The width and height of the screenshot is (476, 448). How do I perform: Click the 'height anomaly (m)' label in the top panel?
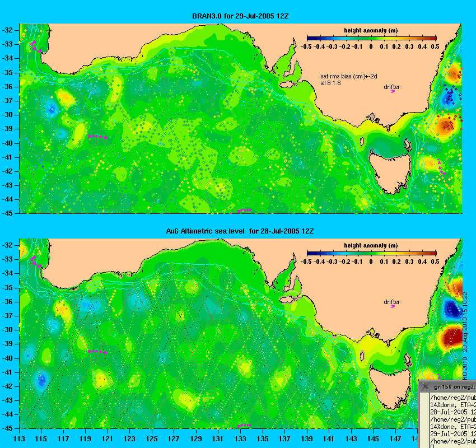point(371,30)
